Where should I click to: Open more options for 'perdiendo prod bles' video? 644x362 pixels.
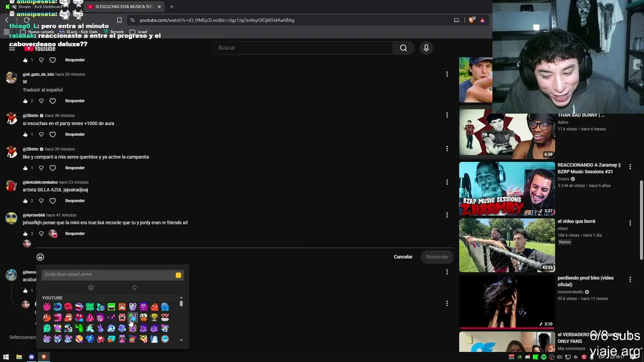click(630, 280)
